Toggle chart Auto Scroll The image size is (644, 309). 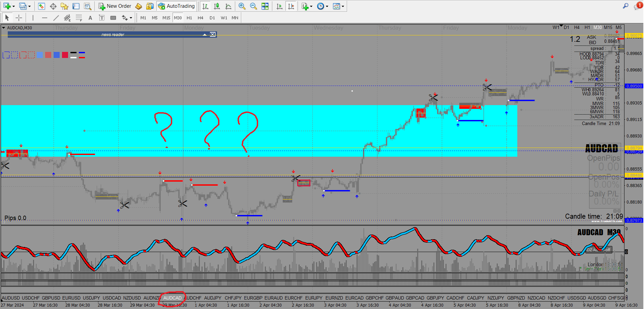click(x=279, y=6)
